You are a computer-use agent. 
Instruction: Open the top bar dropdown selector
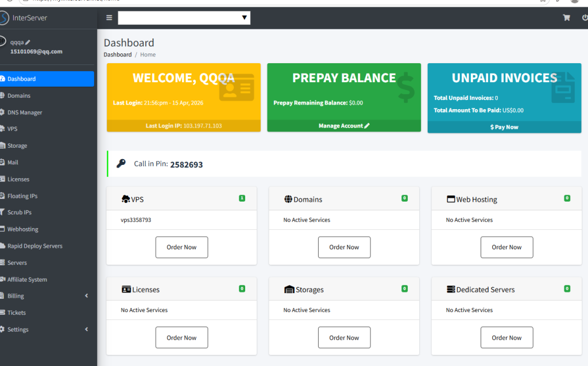click(184, 18)
